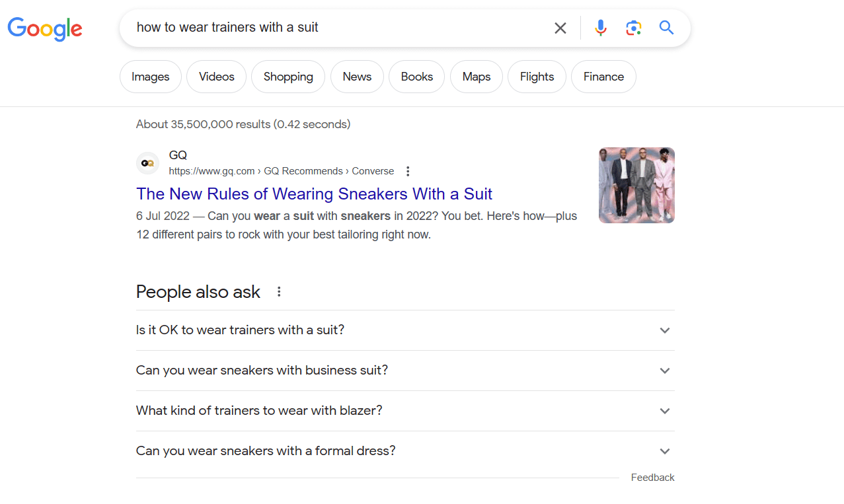Switch to the Finance filter
Screen dimensions: 844x504
(x=603, y=77)
